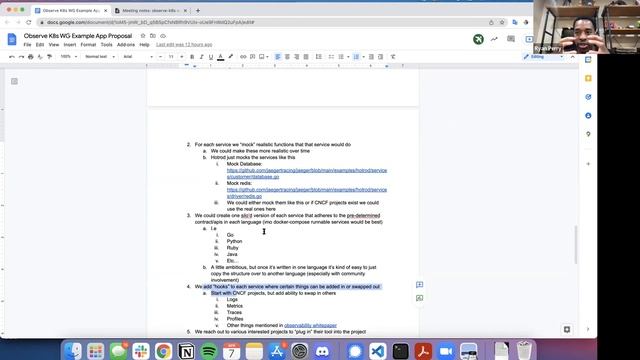Expand the bulleted list options arrow
Viewport: 640px width, 360px height.
pyautogui.click(x=348, y=57)
